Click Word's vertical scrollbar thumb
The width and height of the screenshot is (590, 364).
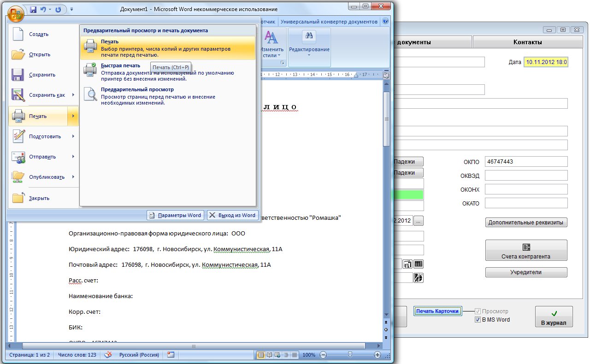(386, 119)
